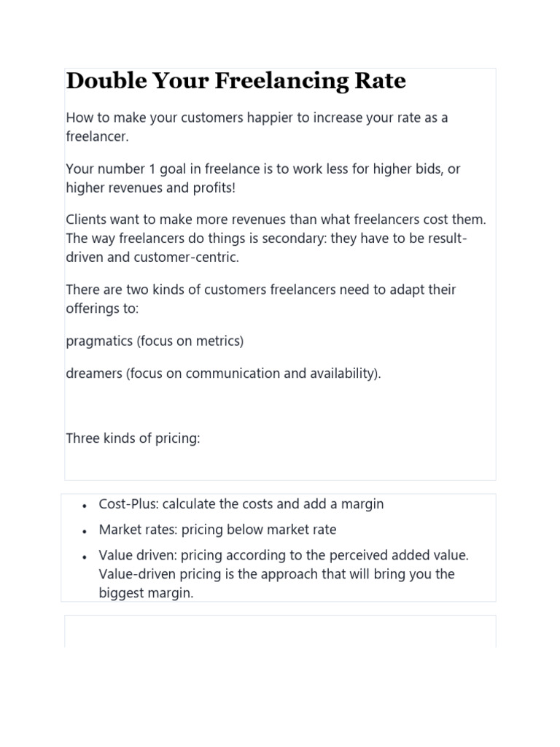Click the "Three kinds of pricing:" line
Image resolution: width=560 pixels, height=747 pixels.
click(133, 439)
